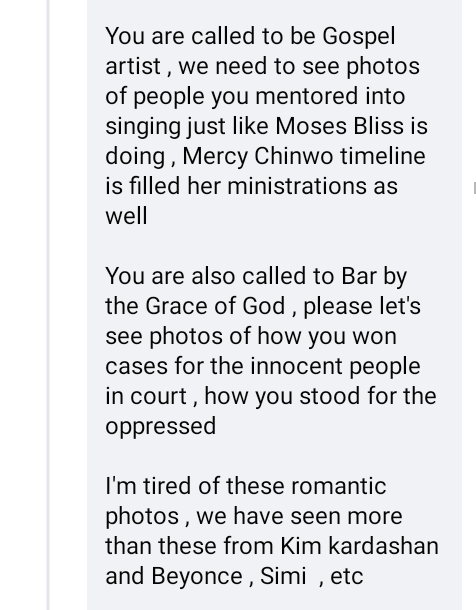Click the word "oppressed" ending the second paragraph

point(161,426)
